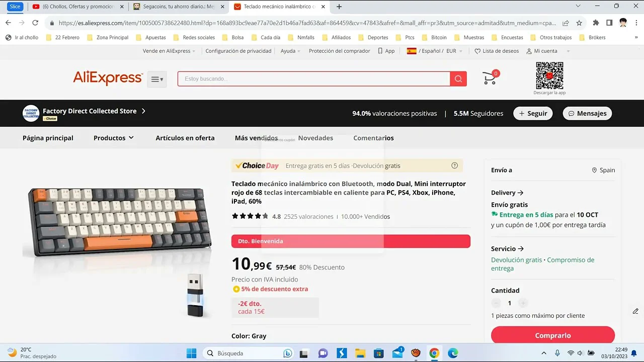
Task: Switch to the Chollos, Ofertas browser tab
Action: click(x=78, y=7)
